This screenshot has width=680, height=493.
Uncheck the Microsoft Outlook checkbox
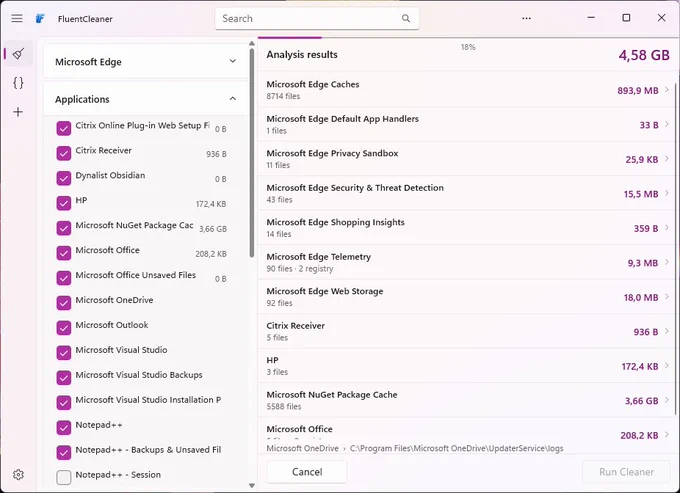click(x=64, y=328)
